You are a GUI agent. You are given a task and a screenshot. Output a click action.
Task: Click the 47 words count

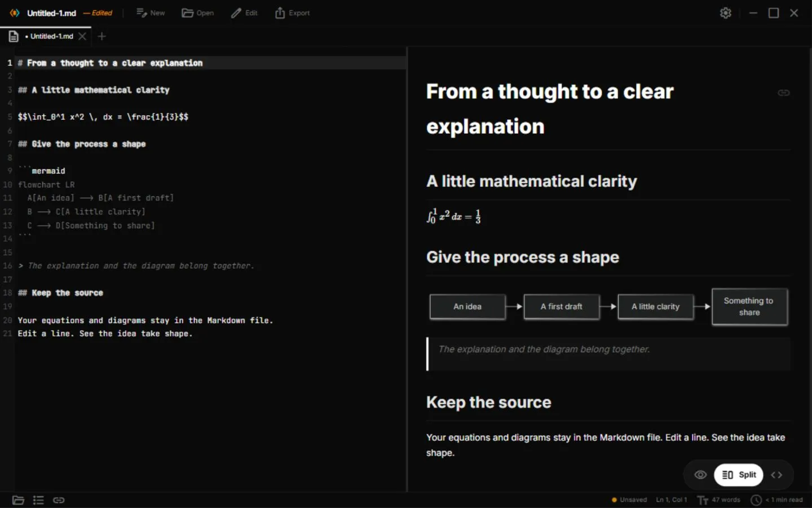(x=719, y=500)
